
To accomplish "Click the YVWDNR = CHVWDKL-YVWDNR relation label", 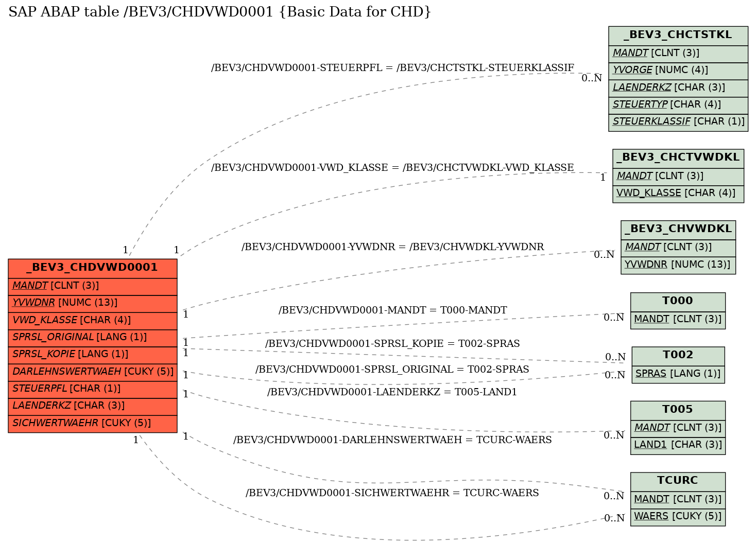I will pos(392,247).
